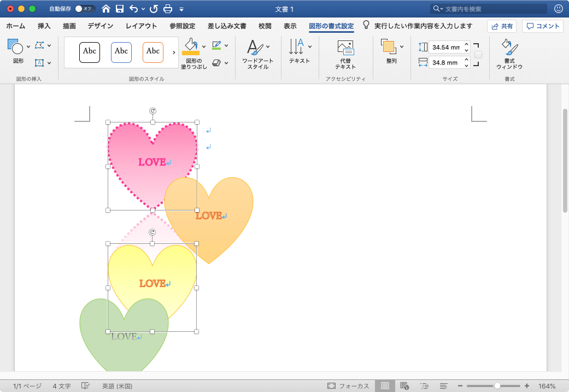Image resolution: width=569 pixels, height=392 pixels.
Task: Click zoom out minus button
Action: click(460, 386)
